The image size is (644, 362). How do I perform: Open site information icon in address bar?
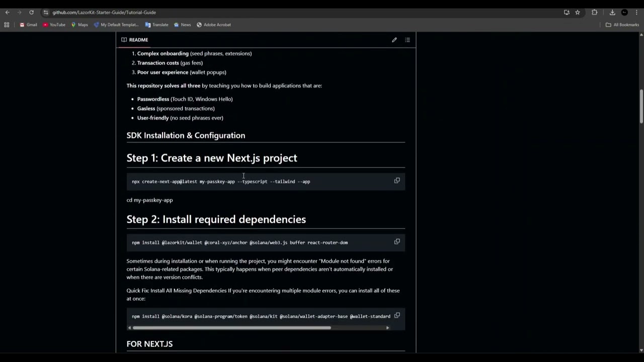click(x=46, y=12)
